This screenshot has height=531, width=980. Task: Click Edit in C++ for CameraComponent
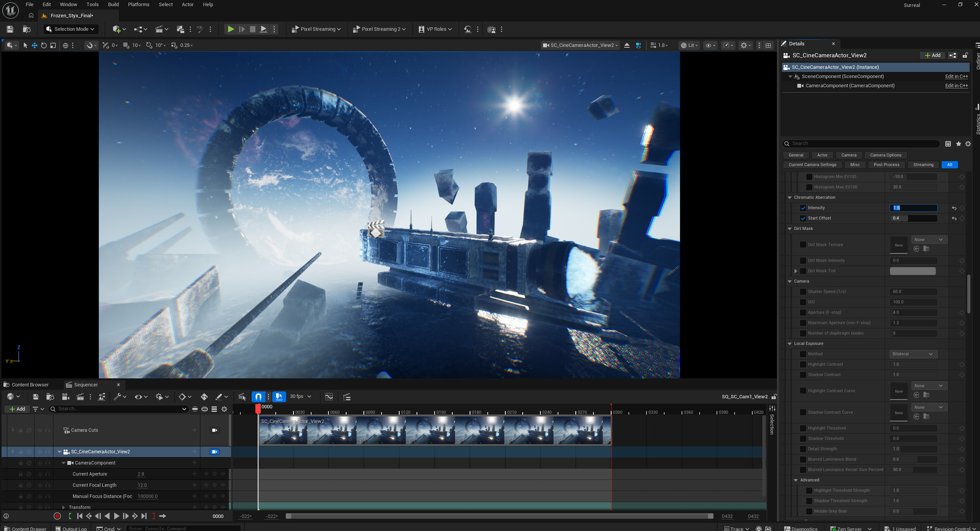tap(956, 86)
